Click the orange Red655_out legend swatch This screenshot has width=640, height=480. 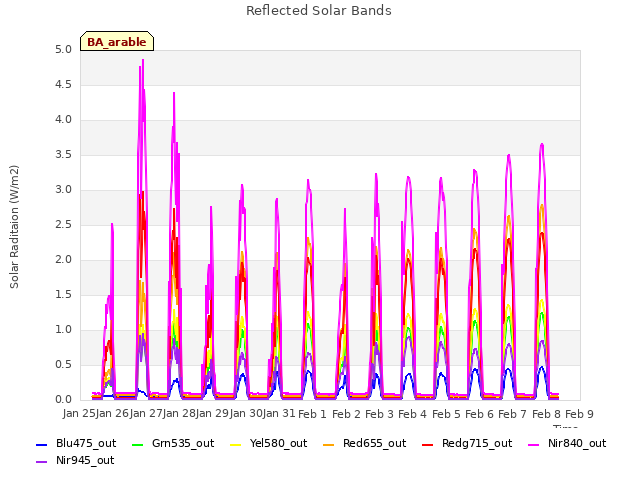[329, 444]
